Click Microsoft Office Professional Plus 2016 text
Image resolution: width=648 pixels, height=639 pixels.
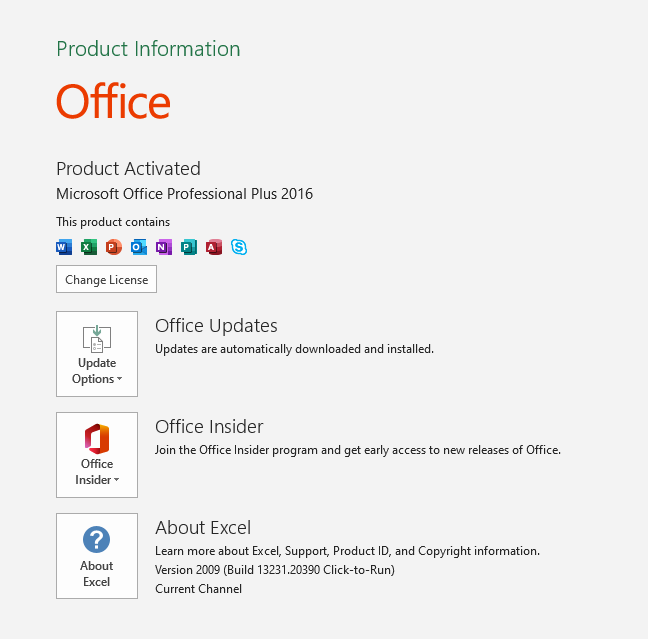[x=185, y=194]
